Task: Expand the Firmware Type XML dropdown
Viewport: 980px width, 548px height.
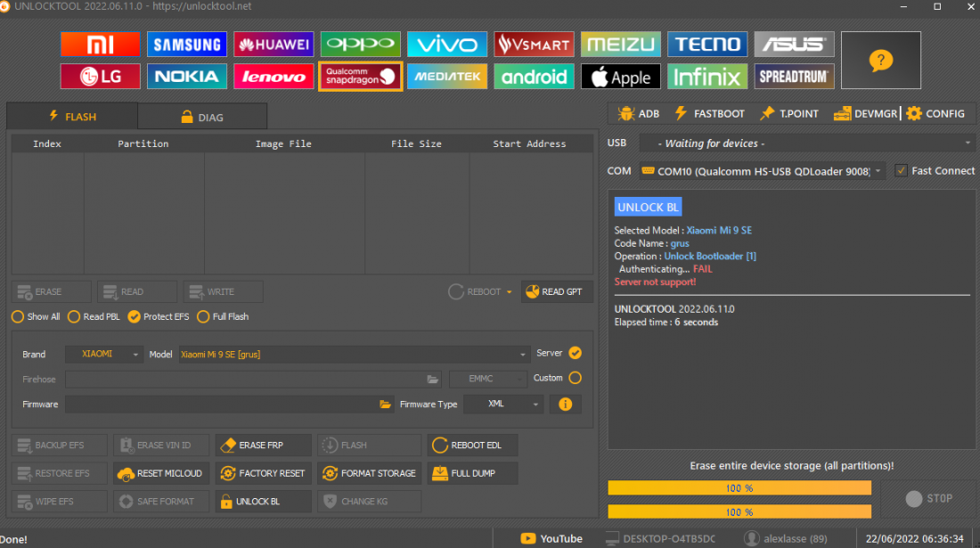Action: (503, 405)
